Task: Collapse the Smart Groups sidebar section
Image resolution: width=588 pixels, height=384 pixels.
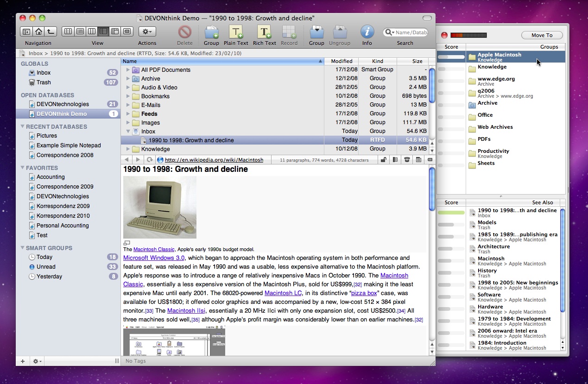Action: click(x=22, y=248)
